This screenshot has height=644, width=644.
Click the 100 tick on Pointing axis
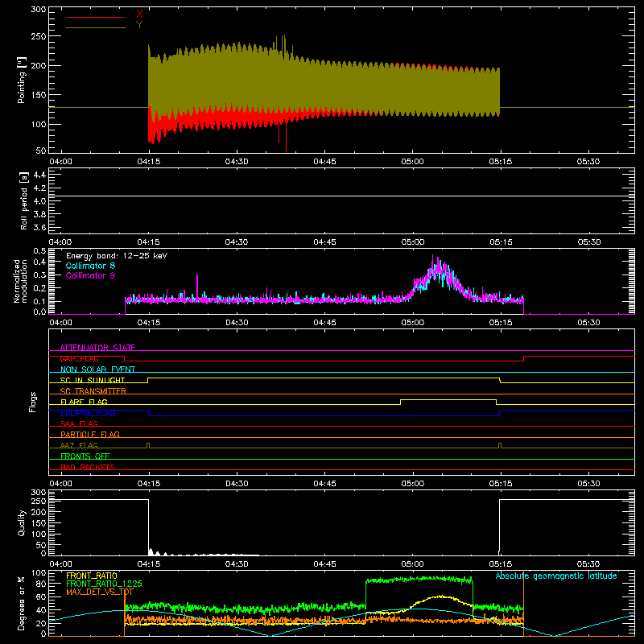pos(39,125)
